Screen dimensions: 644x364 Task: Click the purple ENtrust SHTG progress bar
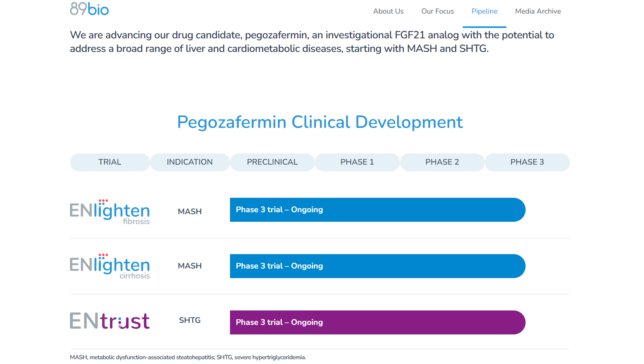point(377,322)
